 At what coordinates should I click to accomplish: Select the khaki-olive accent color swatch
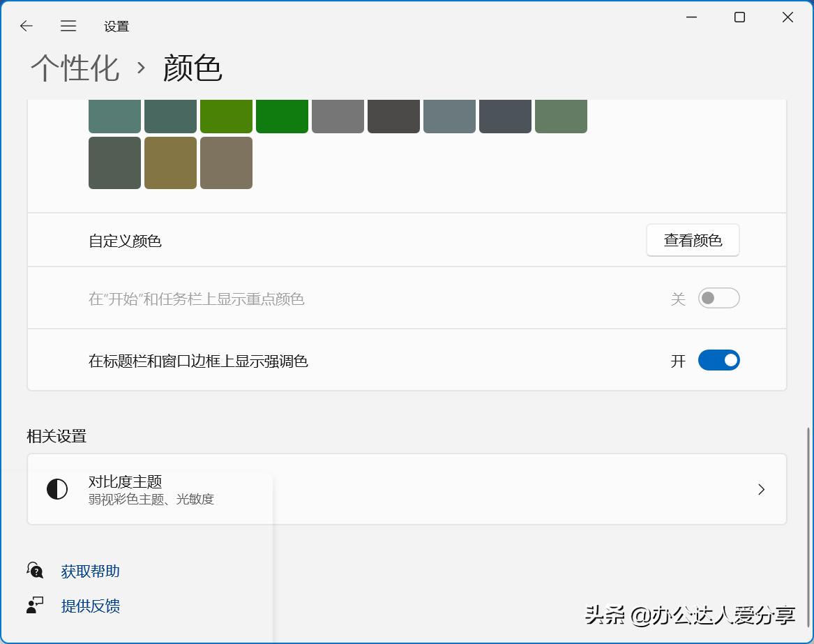[x=170, y=163]
